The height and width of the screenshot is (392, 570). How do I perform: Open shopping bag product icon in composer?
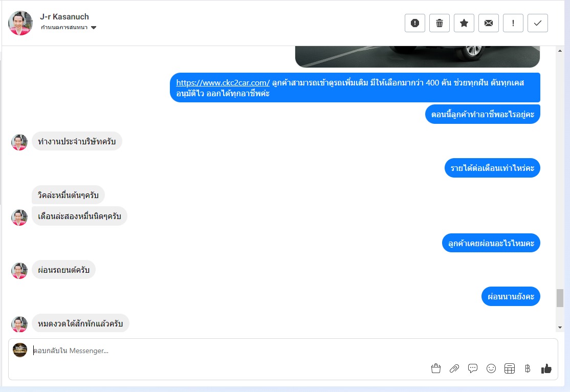(436, 369)
